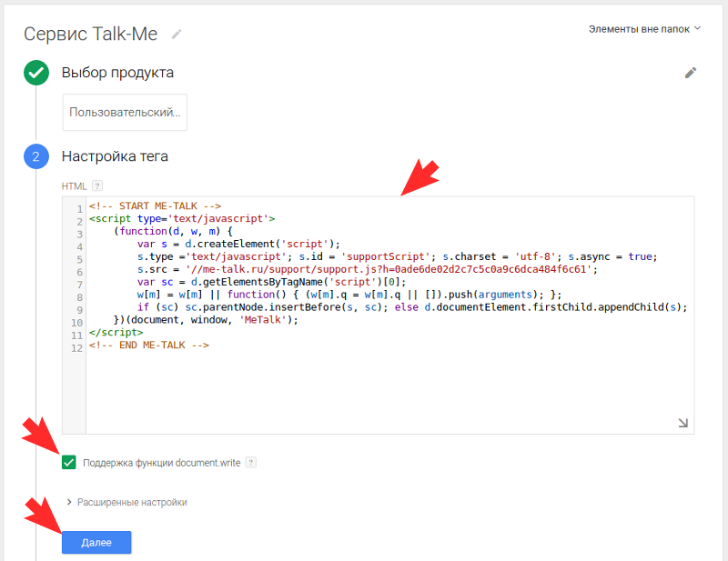This screenshot has height=561, width=728.
Task: Click the Далее button
Action: pos(96,543)
